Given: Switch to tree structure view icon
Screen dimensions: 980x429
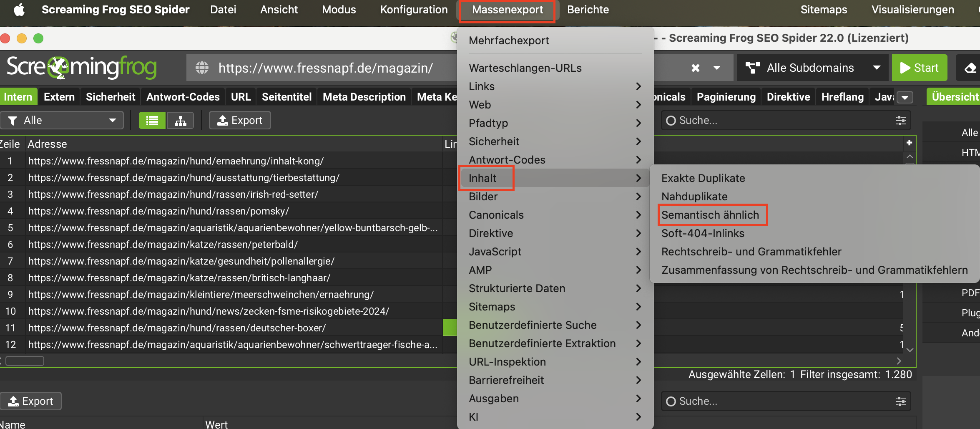Looking at the screenshot, I should click(x=181, y=121).
